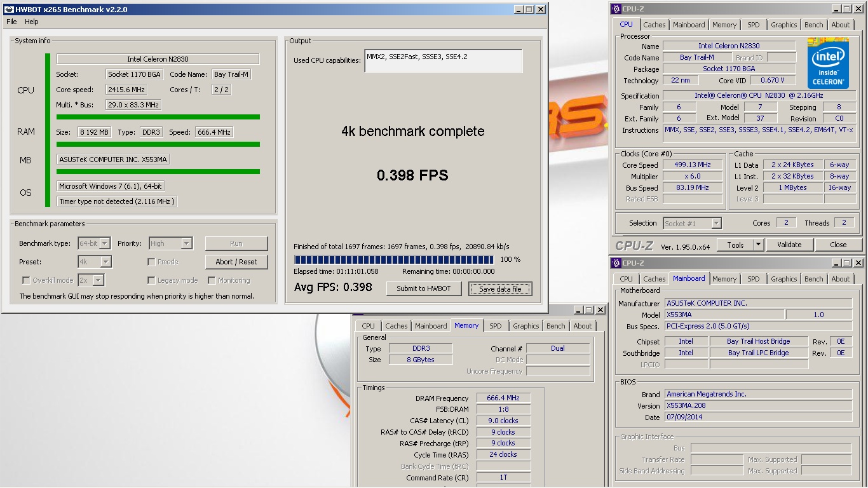Close the HWBOT x265 Benchmark window

tap(541, 10)
